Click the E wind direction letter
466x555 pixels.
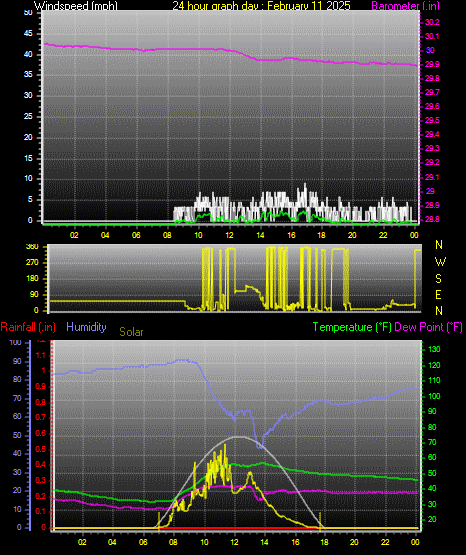coord(438,294)
